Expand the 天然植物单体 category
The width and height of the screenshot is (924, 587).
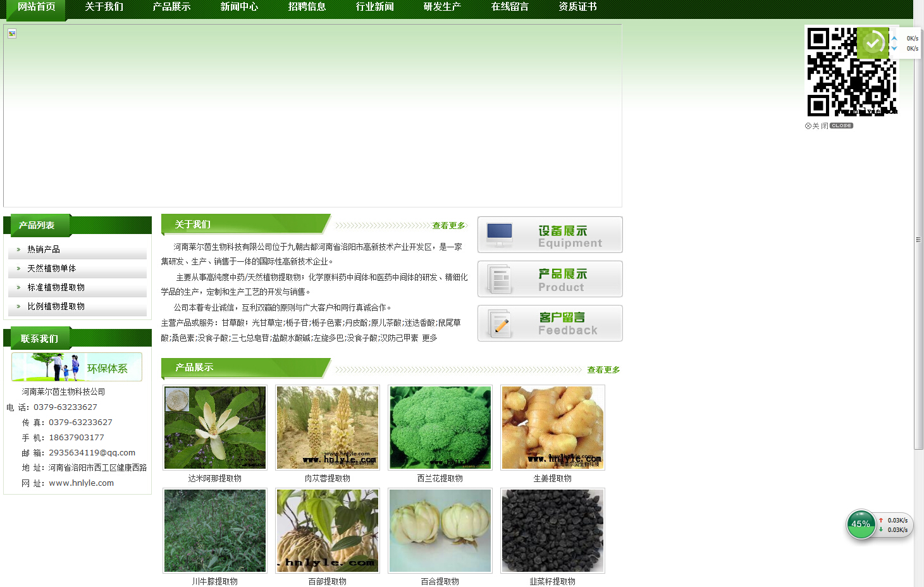(x=77, y=268)
